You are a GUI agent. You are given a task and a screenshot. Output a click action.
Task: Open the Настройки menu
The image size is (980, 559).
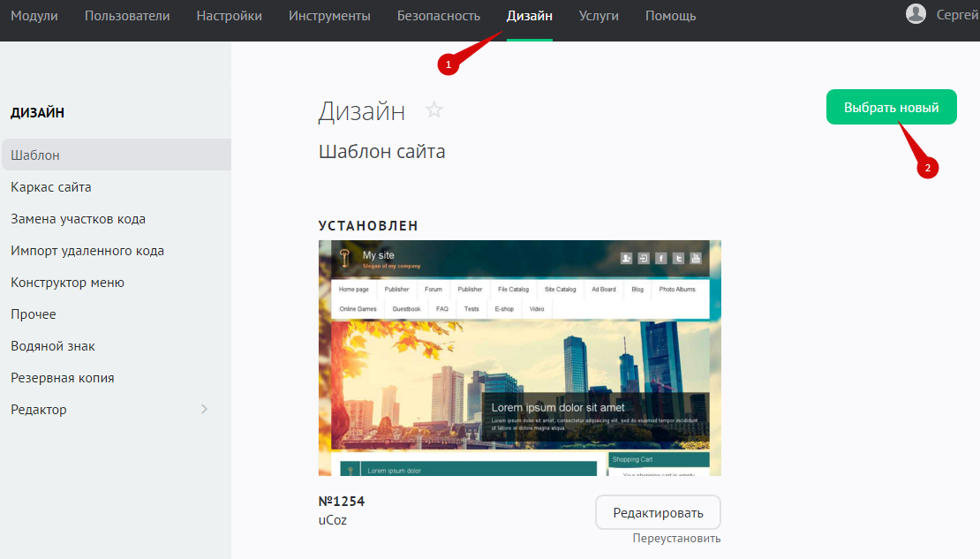click(x=229, y=16)
